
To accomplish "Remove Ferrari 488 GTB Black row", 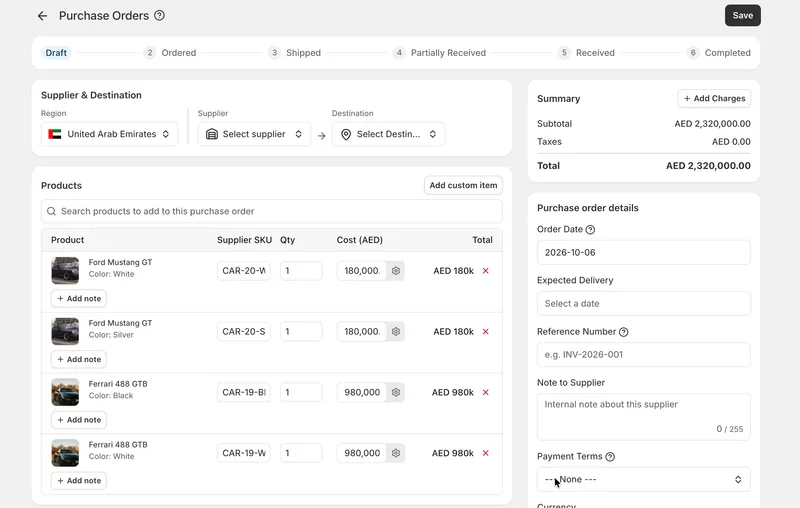I will tap(486, 392).
